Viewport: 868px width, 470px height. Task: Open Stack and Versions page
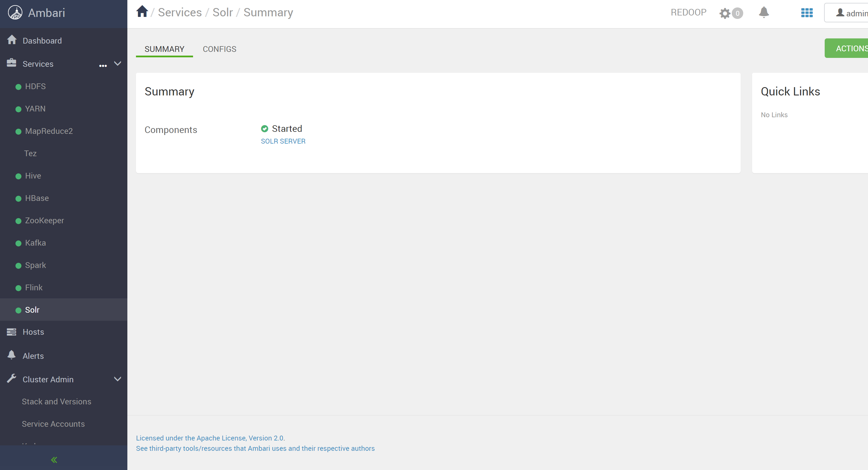pyautogui.click(x=57, y=401)
